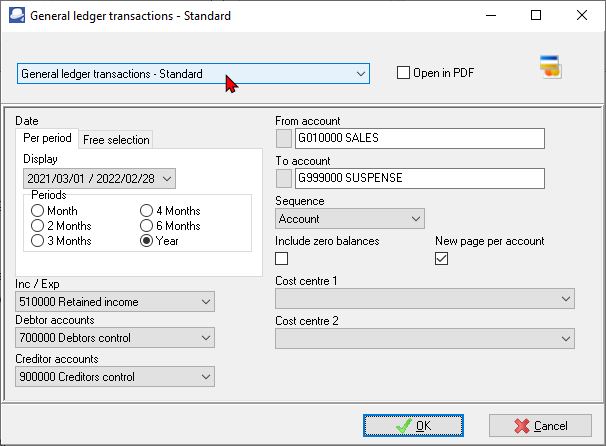Expand the Display date range dropdown
Image resolution: width=606 pixels, height=446 pixels.
99,178
